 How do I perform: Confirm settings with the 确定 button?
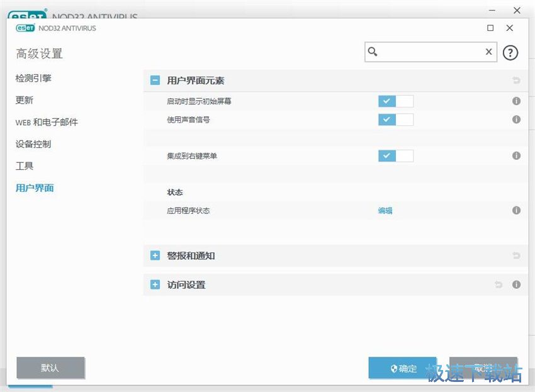tap(403, 368)
